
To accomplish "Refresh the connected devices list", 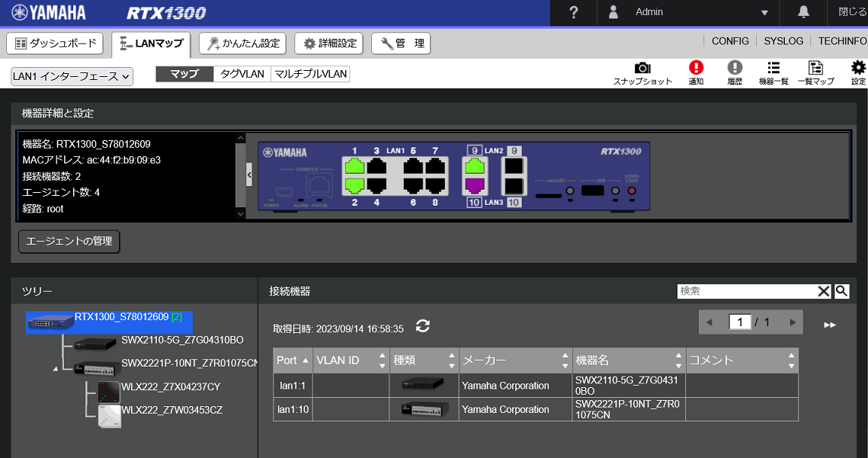I will coord(423,326).
